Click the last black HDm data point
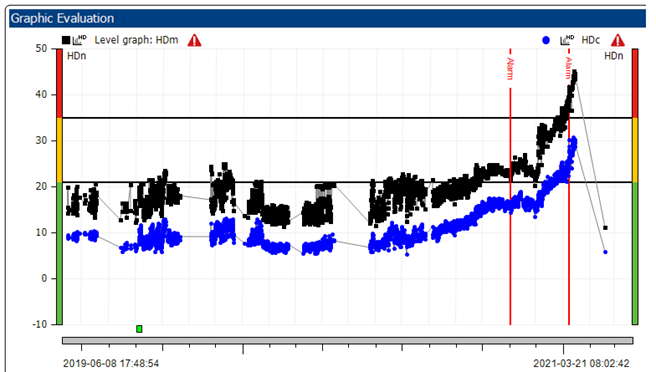The height and width of the screenshot is (372, 656). (x=605, y=228)
